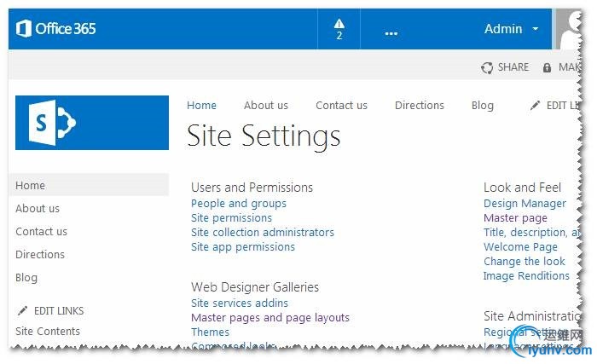Viewport: 597px width, 364px height.
Task: Select Contact us in top navigation bar
Action: [x=341, y=106]
